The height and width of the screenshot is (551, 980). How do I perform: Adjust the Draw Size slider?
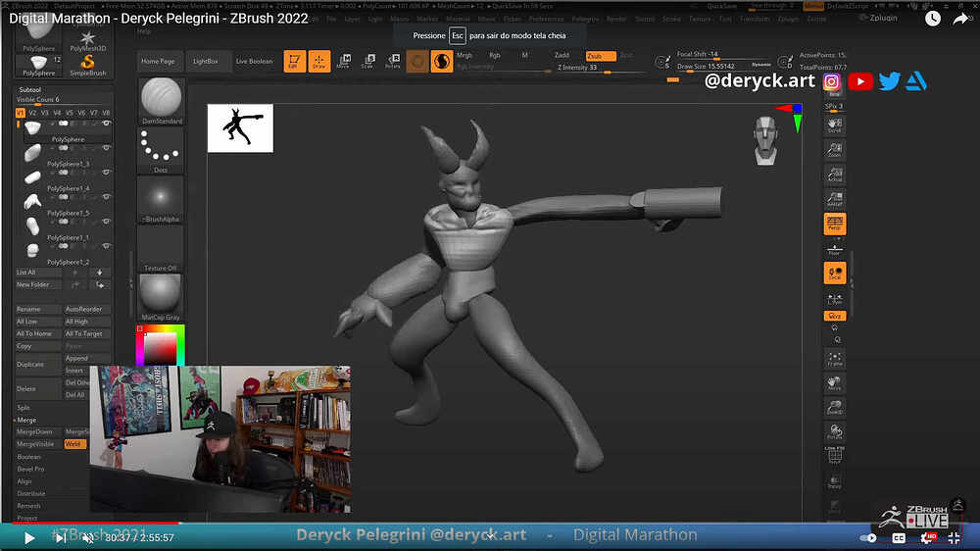[x=722, y=67]
